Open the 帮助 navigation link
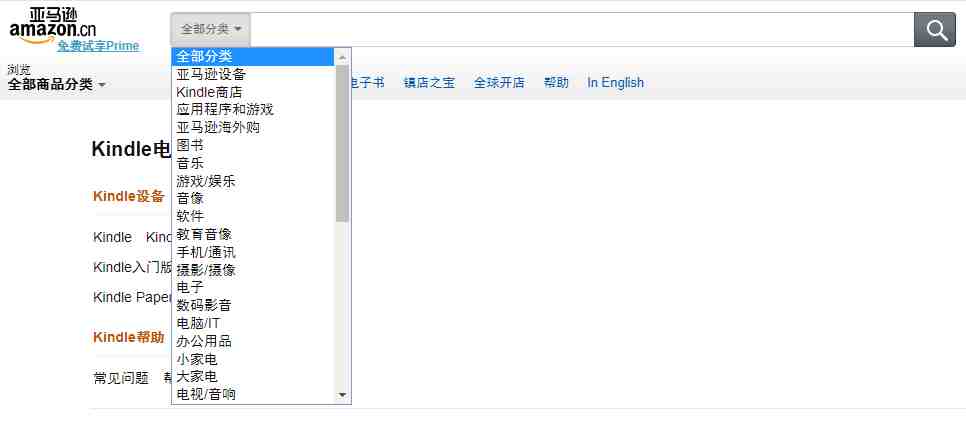The height and width of the screenshot is (422, 966). click(556, 83)
